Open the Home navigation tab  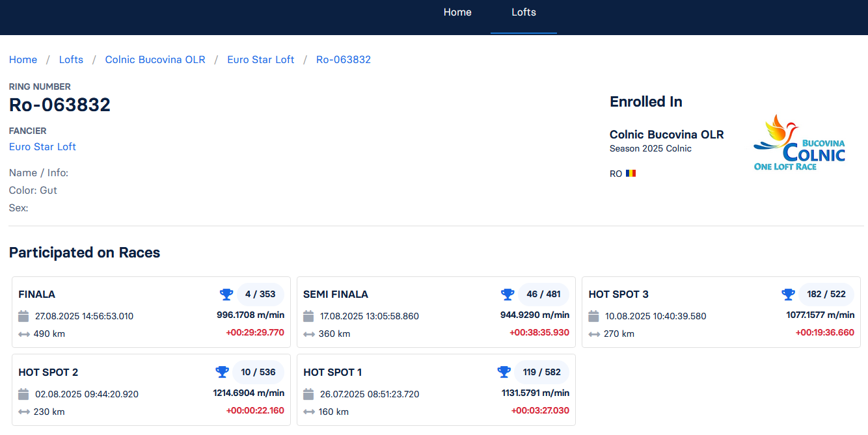tap(457, 12)
